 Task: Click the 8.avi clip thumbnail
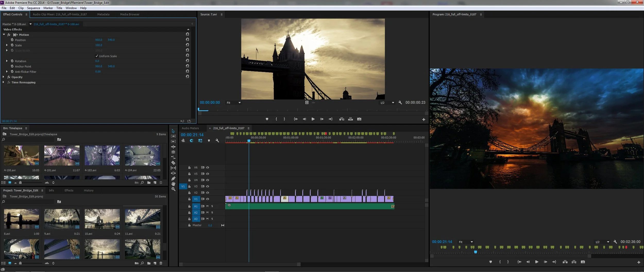(x=21, y=219)
